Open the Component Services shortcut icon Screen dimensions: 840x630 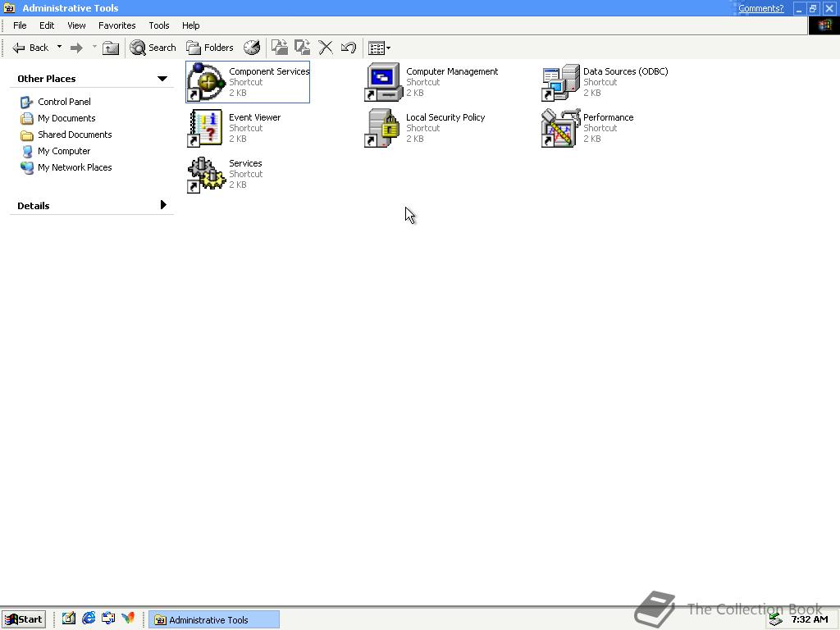(206, 82)
